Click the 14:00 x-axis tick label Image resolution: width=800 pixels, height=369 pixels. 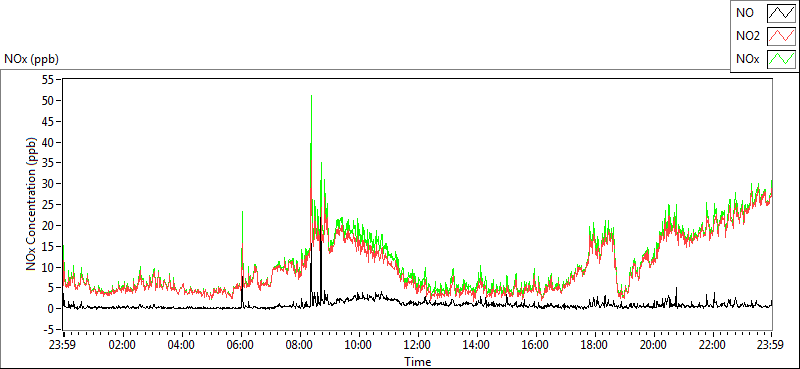coord(477,344)
